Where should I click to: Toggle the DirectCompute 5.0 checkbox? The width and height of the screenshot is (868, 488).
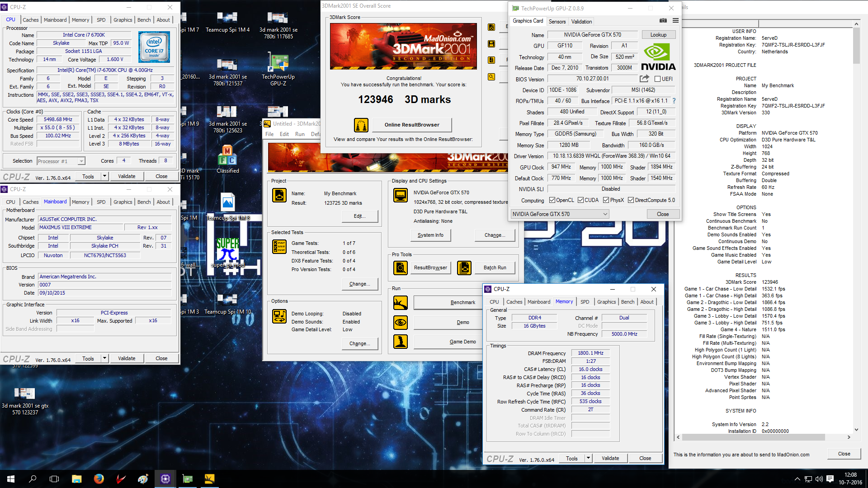(x=631, y=200)
